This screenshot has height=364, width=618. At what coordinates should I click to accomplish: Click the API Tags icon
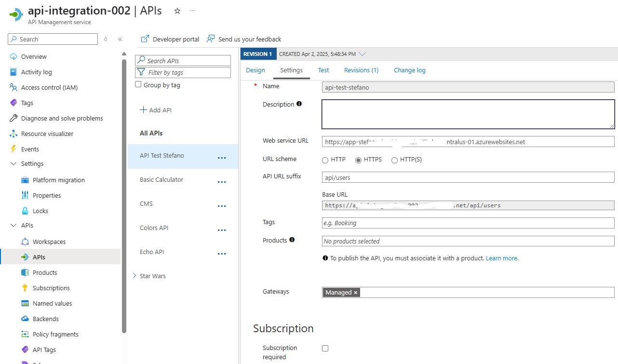click(x=25, y=350)
